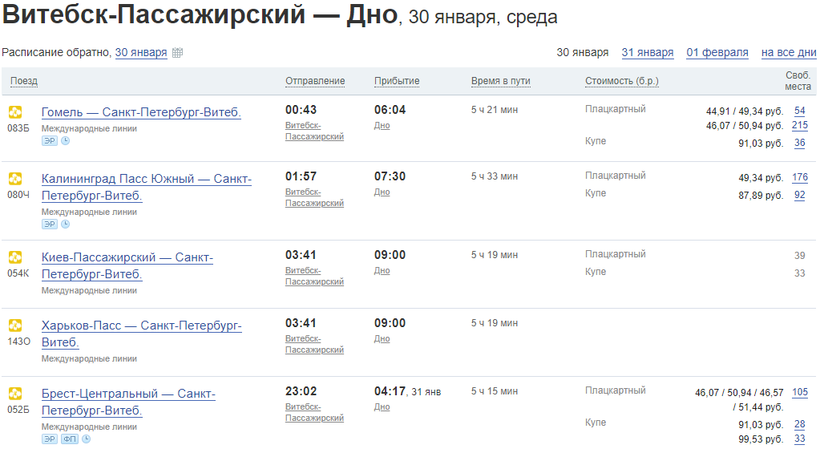Image resolution: width=820 pixels, height=453 pixels.
Task: Click the yellow train icon for 083Б
Action: pos(15,113)
